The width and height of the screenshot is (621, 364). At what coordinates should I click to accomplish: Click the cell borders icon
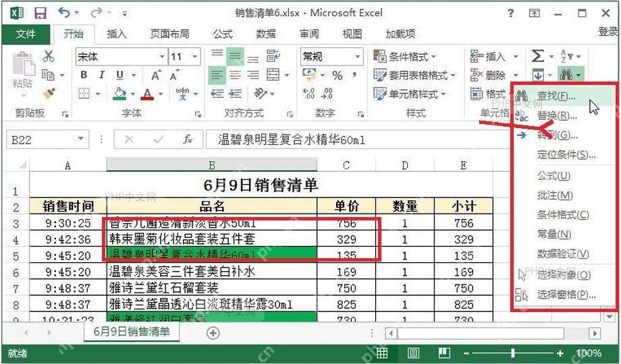[84, 94]
